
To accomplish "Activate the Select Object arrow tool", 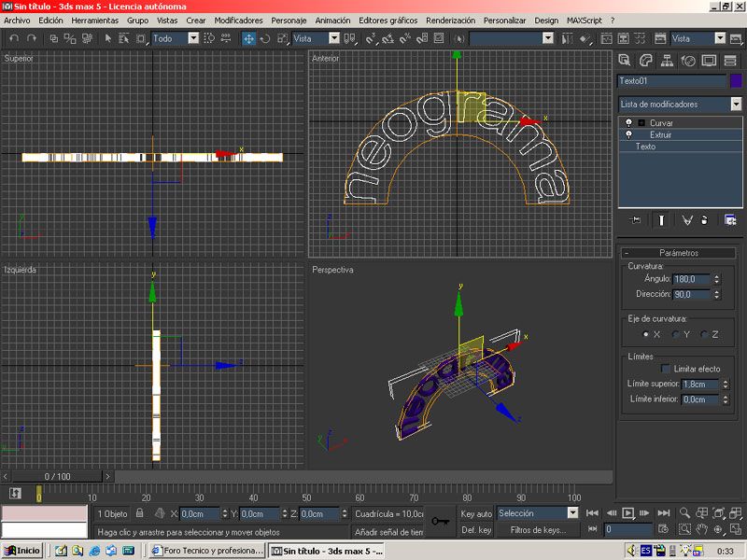I will [107, 38].
